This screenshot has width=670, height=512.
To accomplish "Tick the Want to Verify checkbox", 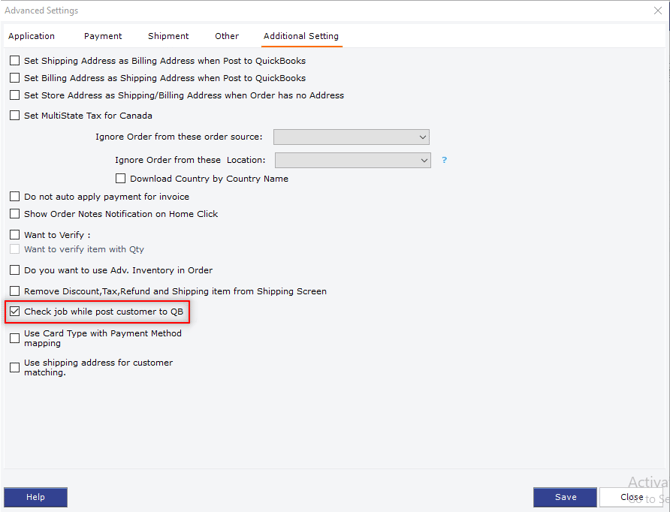I will (15, 235).
